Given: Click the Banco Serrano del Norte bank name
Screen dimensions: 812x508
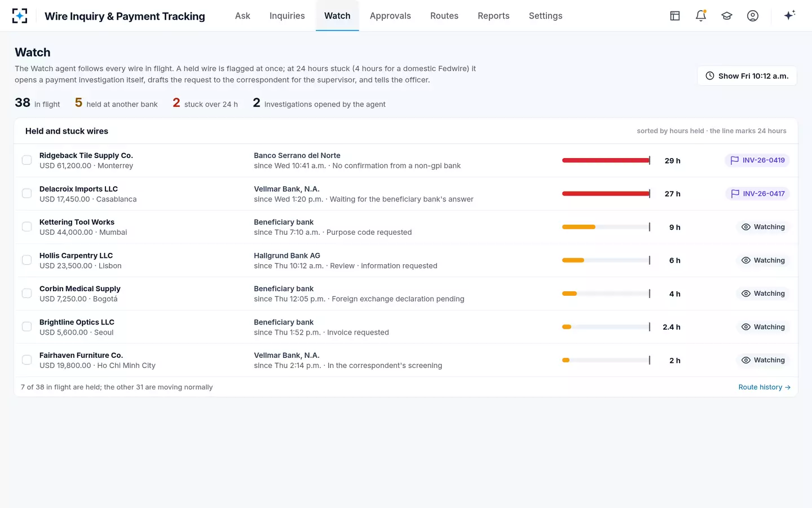Looking at the screenshot, I should (x=297, y=155).
